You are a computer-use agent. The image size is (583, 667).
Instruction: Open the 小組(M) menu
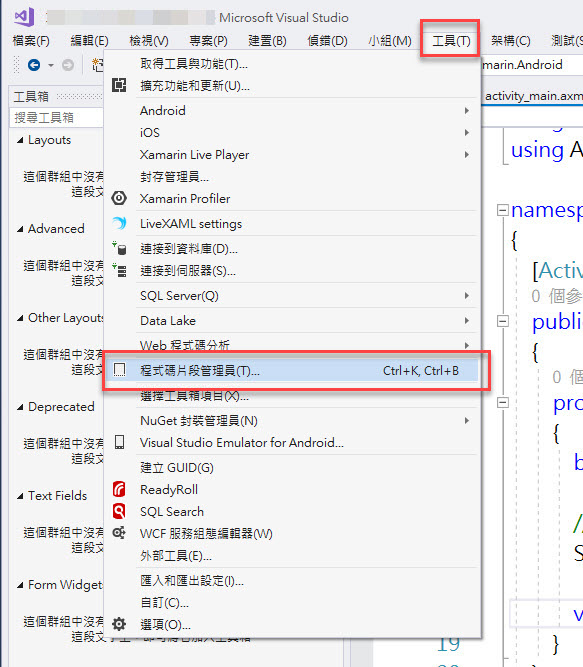tap(390, 41)
